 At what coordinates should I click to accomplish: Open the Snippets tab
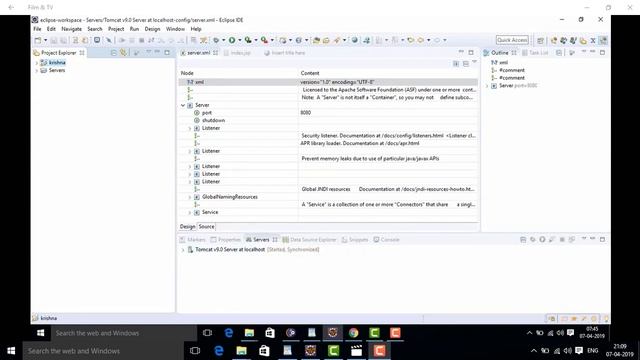[x=355, y=240]
